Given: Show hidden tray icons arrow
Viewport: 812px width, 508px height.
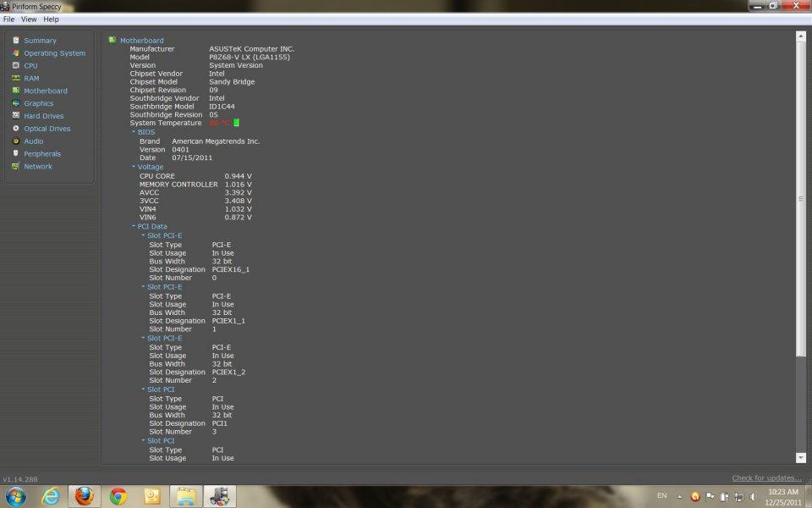Looking at the screenshot, I should click(679, 497).
